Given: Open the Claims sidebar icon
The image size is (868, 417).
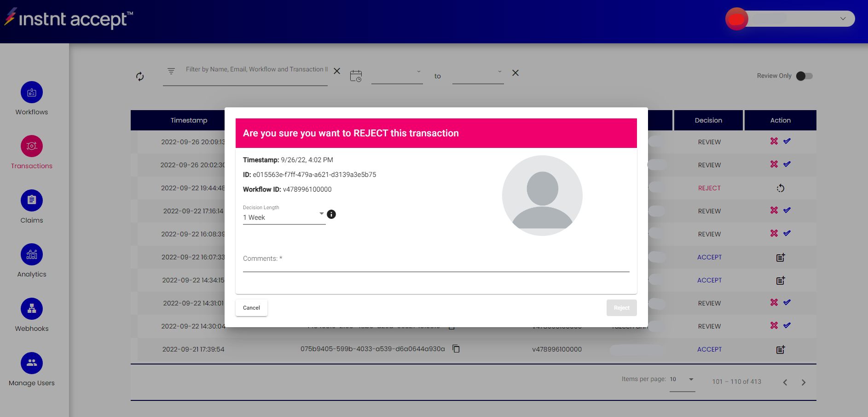Looking at the screenshot, I should coord(32,200).
